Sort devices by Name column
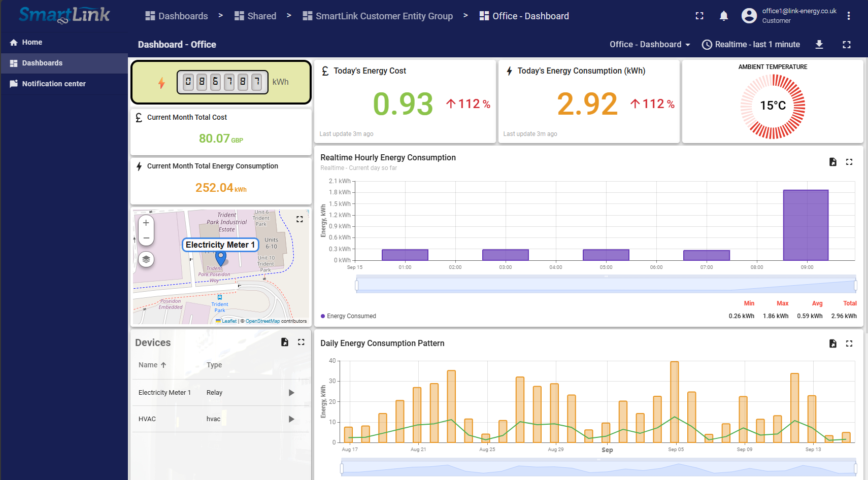868x480 pixels. point(152,365)
